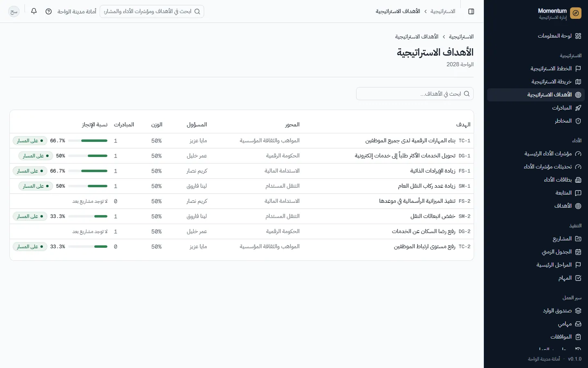Click الاستراتيجية breadcrumb in top bar
Viewport: 588px width, 368px height.
[443, 11]
